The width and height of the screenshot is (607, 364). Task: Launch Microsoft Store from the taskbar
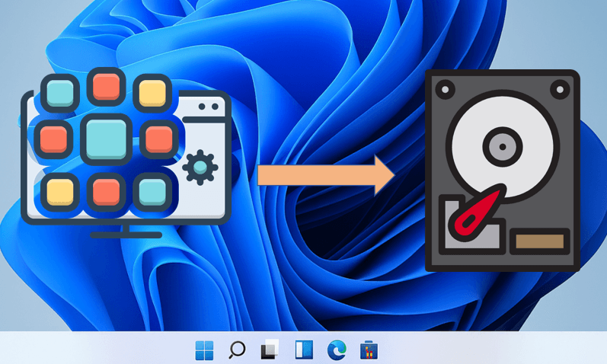click(369, 350)
